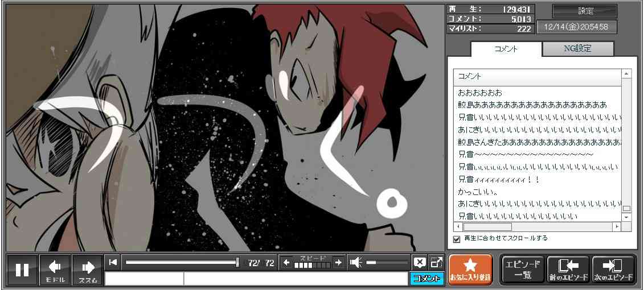This screenshot has height=290, width=644.
Task: Jump to the first page icon
Action: click(113, 262)
